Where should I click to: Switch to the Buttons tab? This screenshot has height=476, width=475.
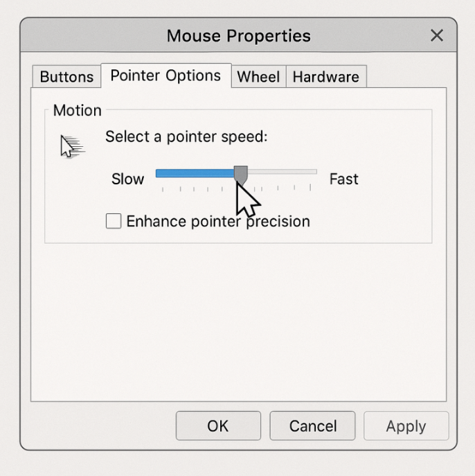click(66, 76)
